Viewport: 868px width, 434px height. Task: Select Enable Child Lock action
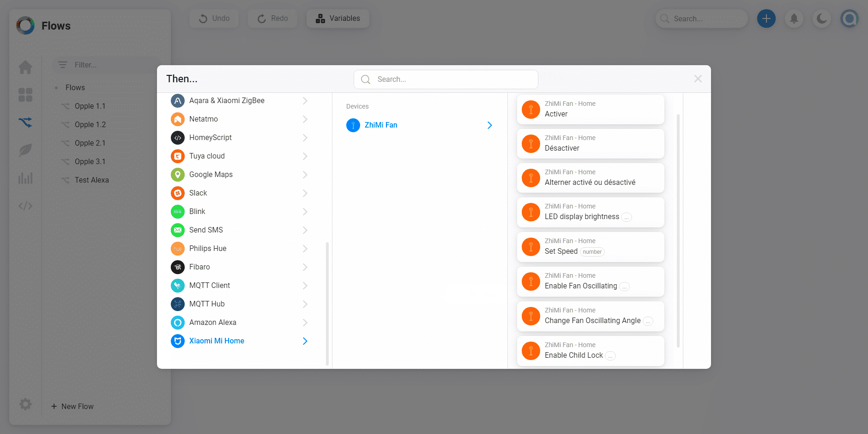(591, 351)
